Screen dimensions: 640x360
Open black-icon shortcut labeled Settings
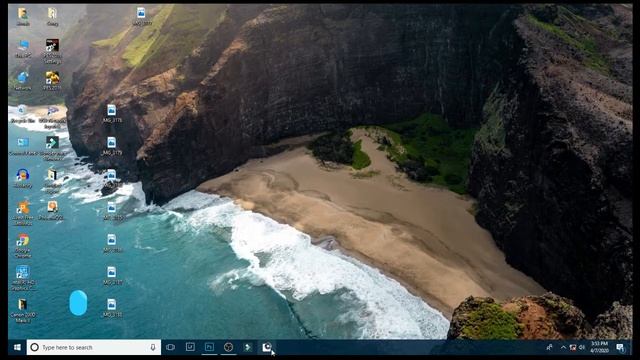coord(52,51)
